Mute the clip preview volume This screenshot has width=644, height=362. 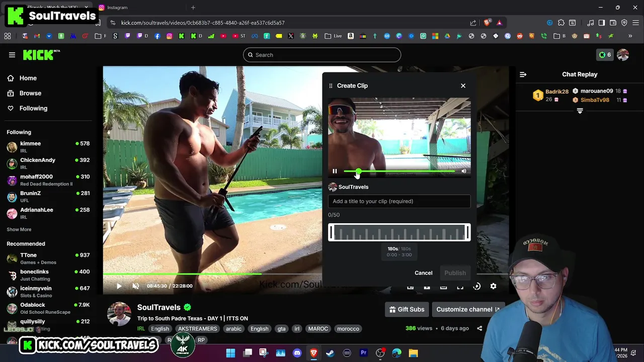pyautogui.click(x=463, y=171)
